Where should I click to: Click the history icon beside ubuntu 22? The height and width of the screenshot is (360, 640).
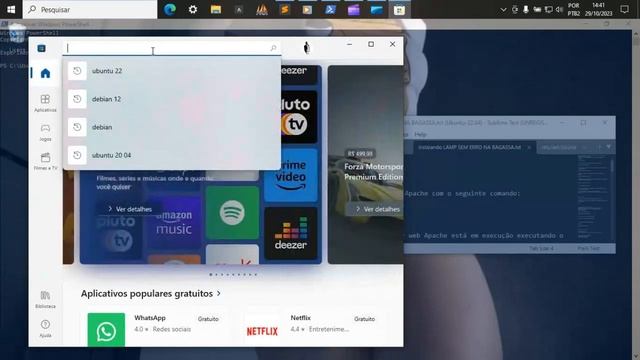coord(77,71)
